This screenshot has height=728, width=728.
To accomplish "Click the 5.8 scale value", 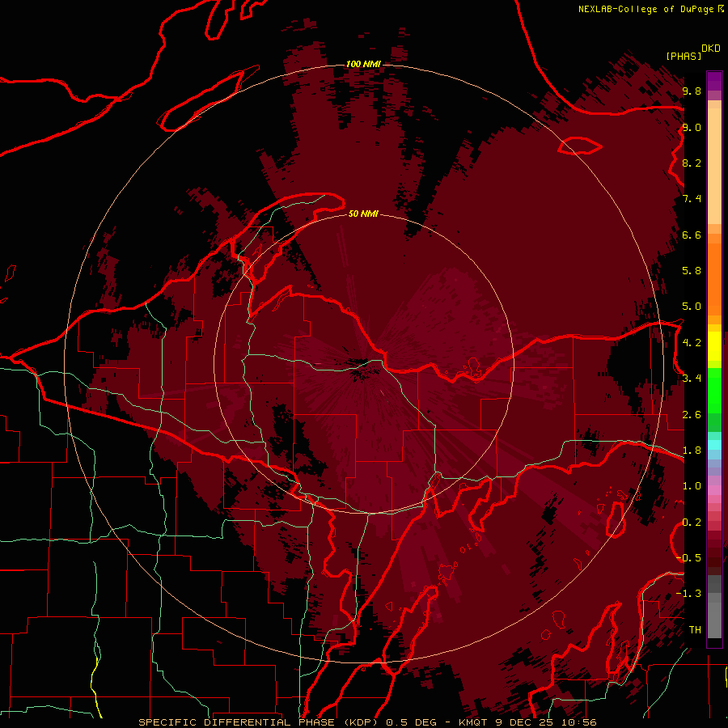I will point(692,271).
